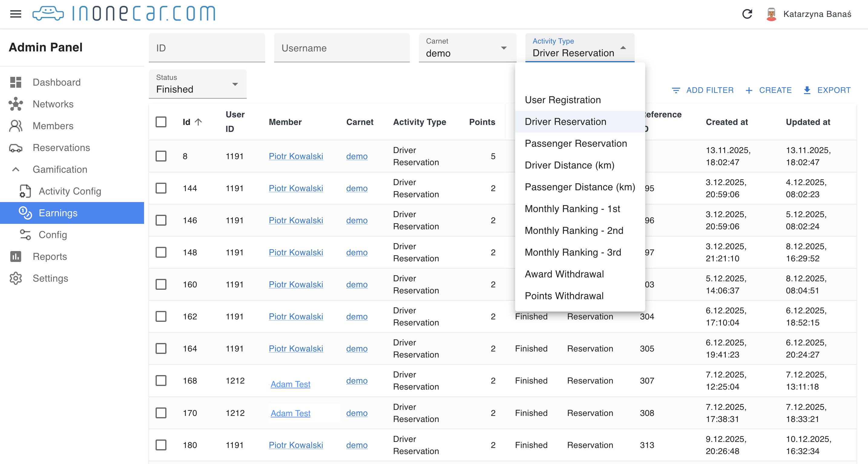Click the Username filter input field
The width and height of the screenshot is (868, 464).
341,48
